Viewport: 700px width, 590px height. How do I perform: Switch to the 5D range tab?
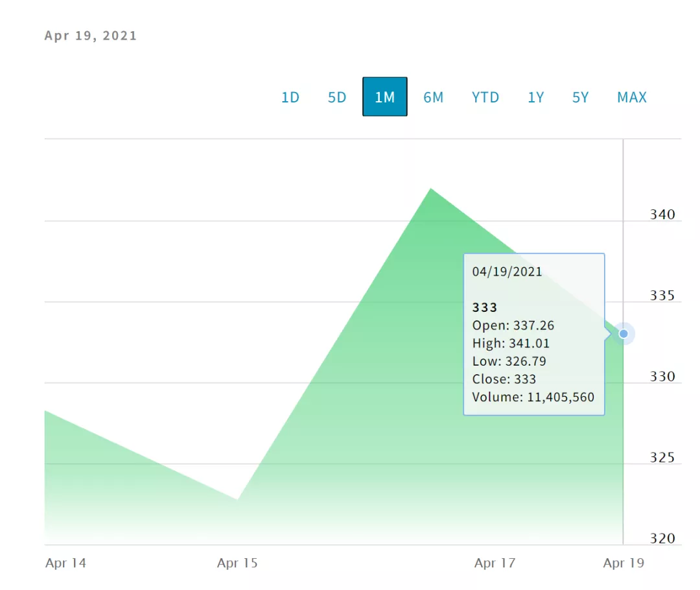click(x=337, y=97)
